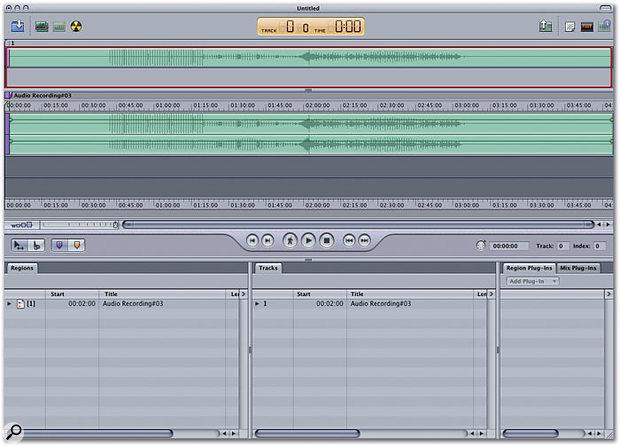Click the plug-ins pane horizontal scrollbar
This screenshot has height=446, width=620.
coord(530,434)
